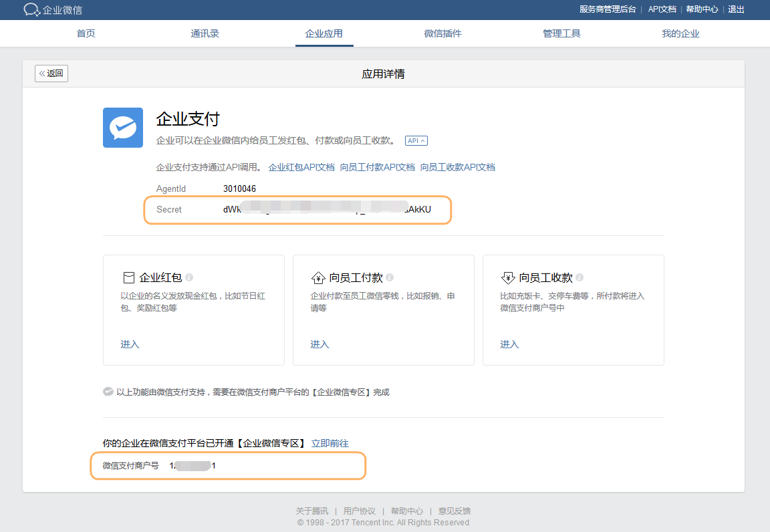Click the 微信支付商户号 number value
Screen dimensions: 770x532
pyautogui.click(x=192, y=466)
